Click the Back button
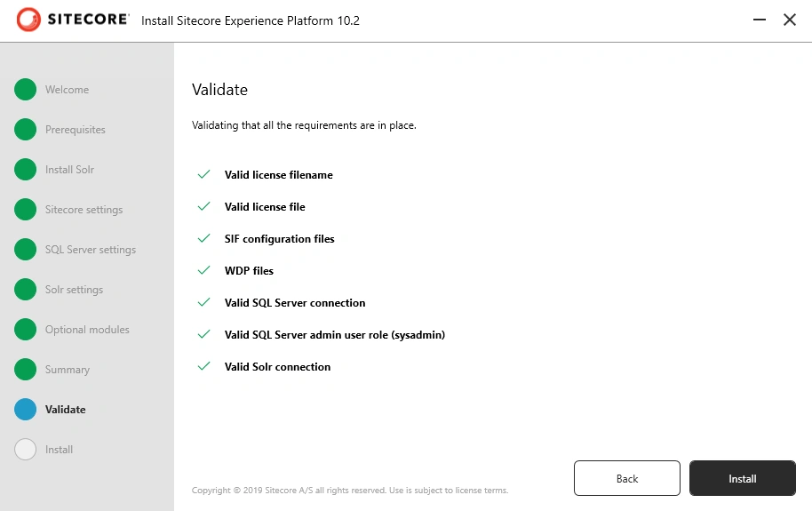 626,478
